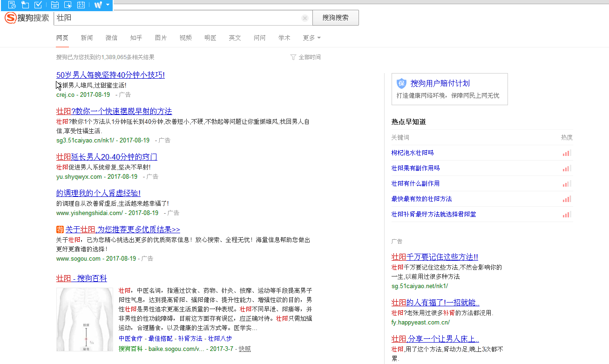Image resolution: width=609 pixels, height=364 pixels.
Task: Open hot keyword 壮阳补肾最好方法就选择君阳堂
Action: pyautogui.click(x=433, y=214)
